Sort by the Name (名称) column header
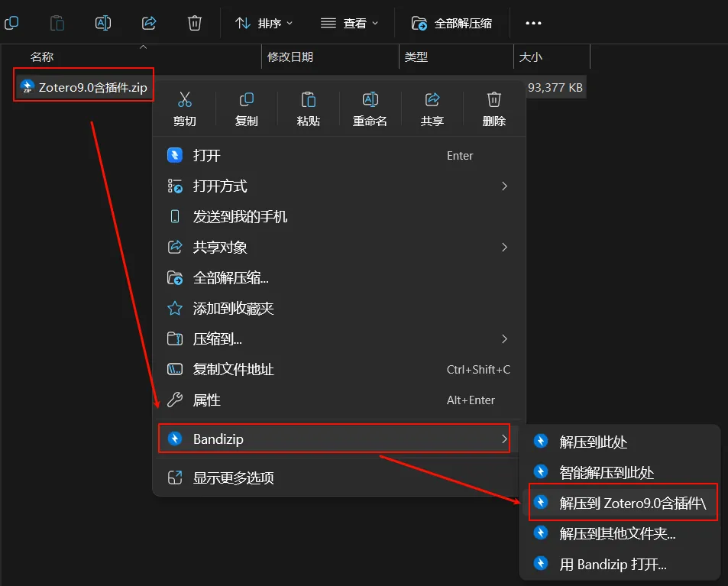Screen dimensions: 728x586 click(x=42, y=57)
